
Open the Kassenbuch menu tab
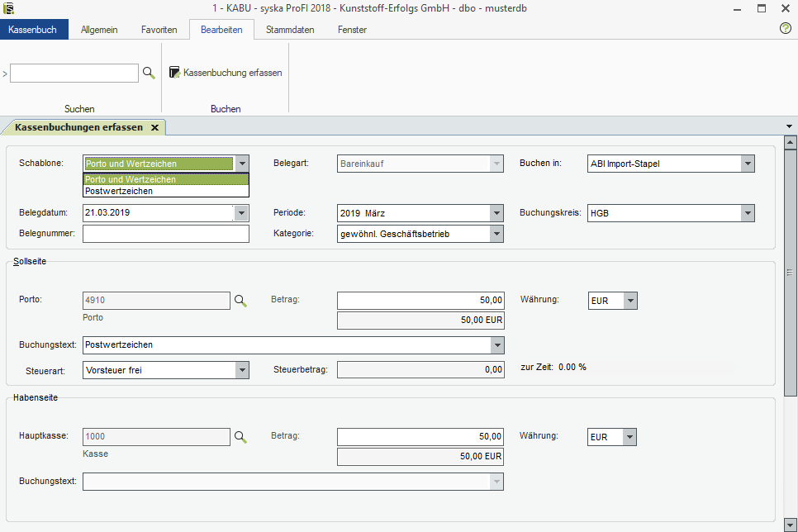pos(32,30)
